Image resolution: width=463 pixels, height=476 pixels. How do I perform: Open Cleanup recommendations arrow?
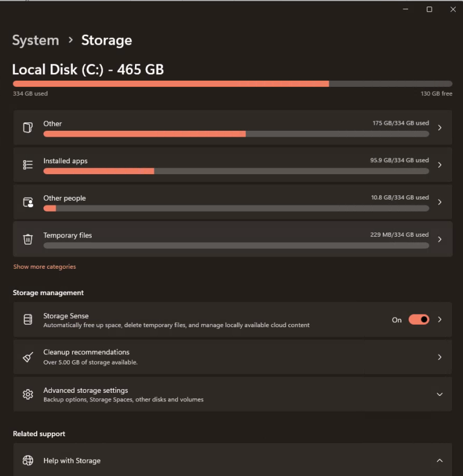439,357
